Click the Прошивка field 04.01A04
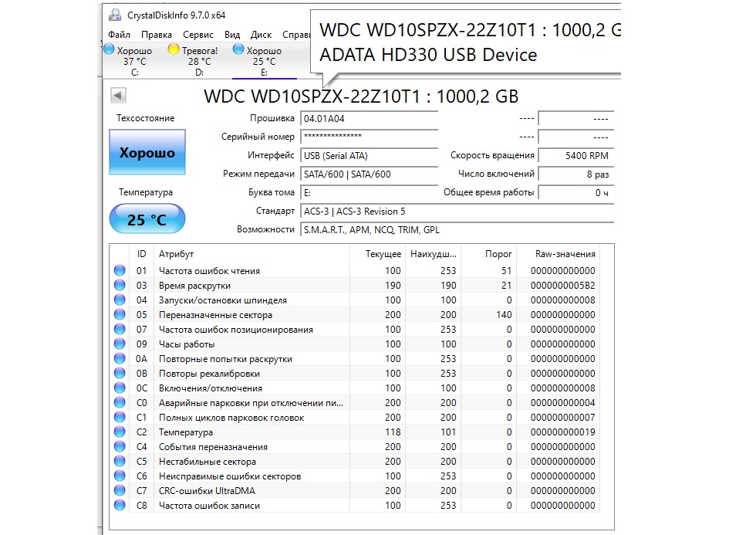The image size is (756, 535). click(x=369, y=118)
